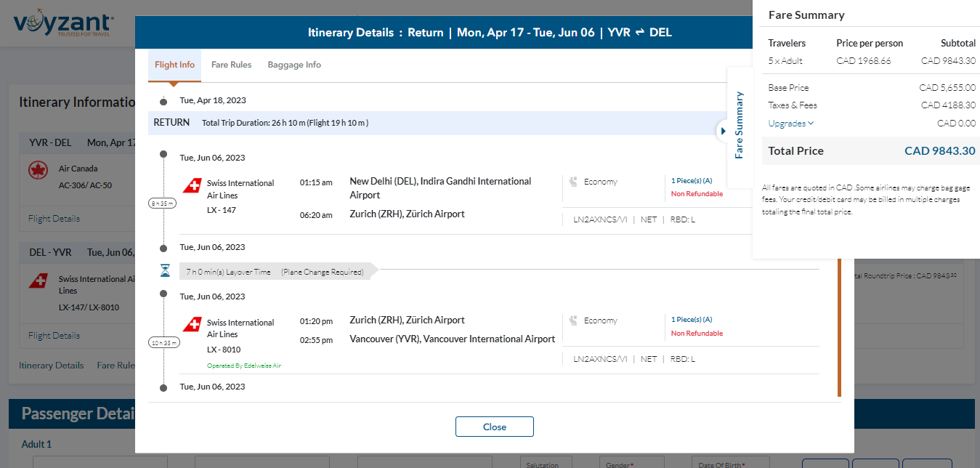Click the Swiss airline logo for flight LX-8010

(x=192, y=325)
